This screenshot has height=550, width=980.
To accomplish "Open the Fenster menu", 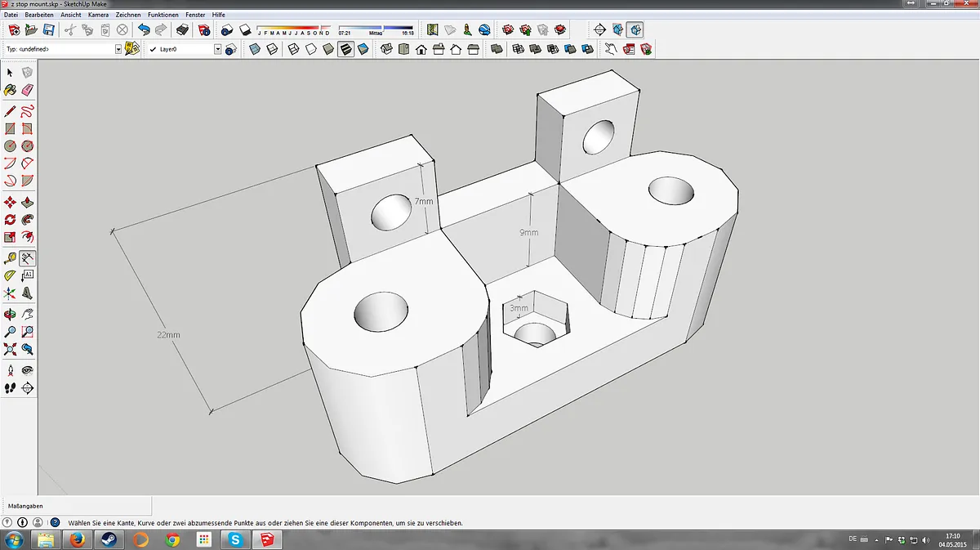I will 195,15.
